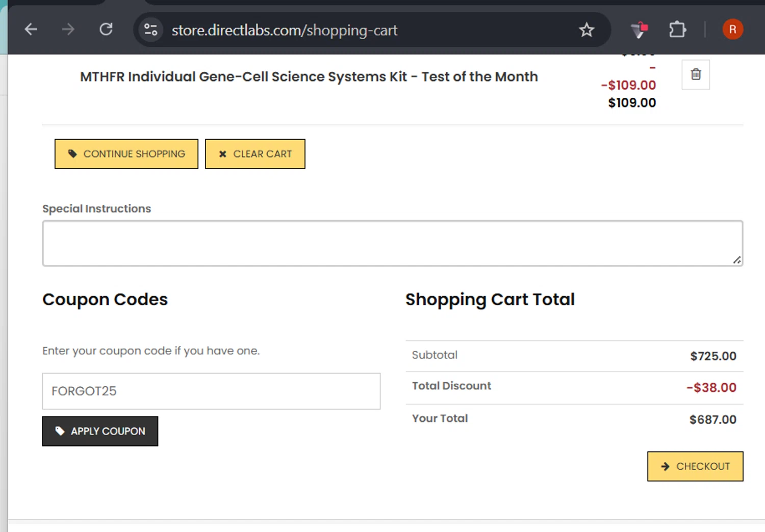Proceed to Checkout
The height and width of the screenshot is (532, 765).
(x=695, y=466)
